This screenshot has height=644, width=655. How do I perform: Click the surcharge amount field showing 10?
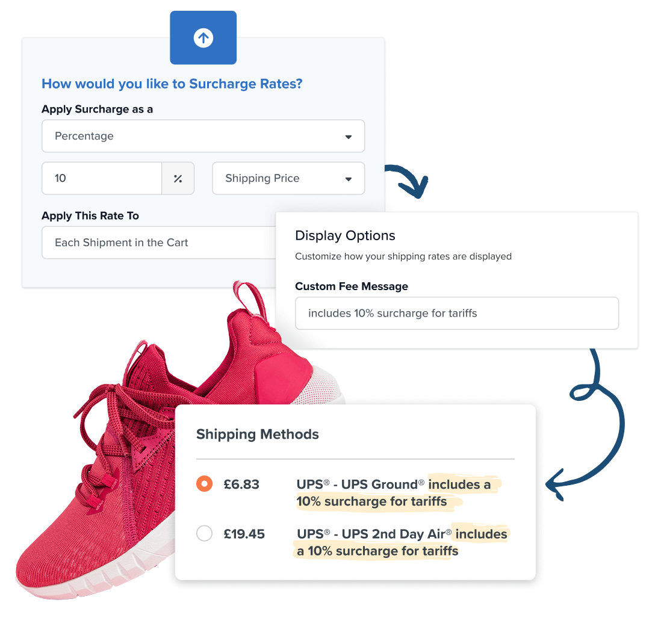pos(101,178)
